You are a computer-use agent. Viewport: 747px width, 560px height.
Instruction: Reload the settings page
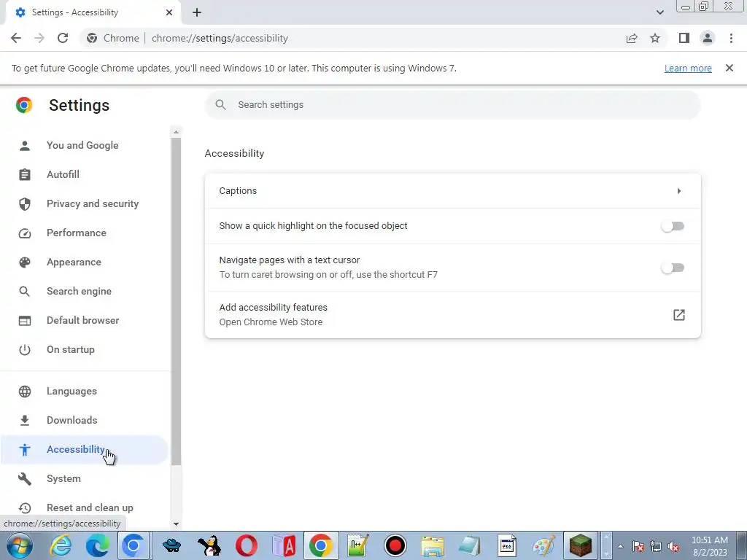(x=63, y=38)
